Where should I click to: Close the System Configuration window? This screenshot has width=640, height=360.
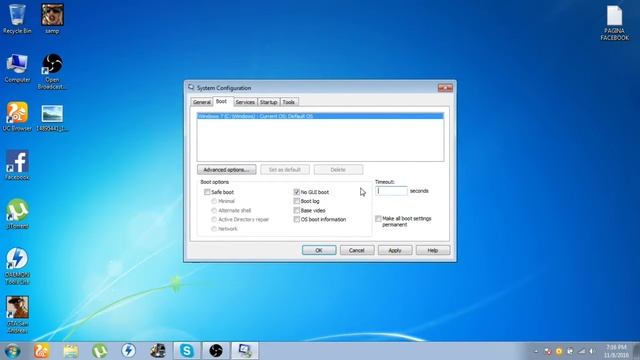click(445, 88)
